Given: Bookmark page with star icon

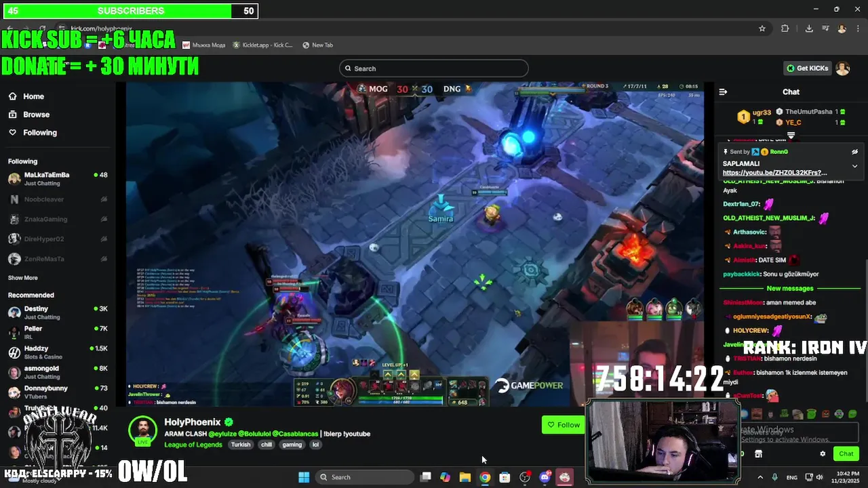Looking at the screenshot, I should point(762,28).
